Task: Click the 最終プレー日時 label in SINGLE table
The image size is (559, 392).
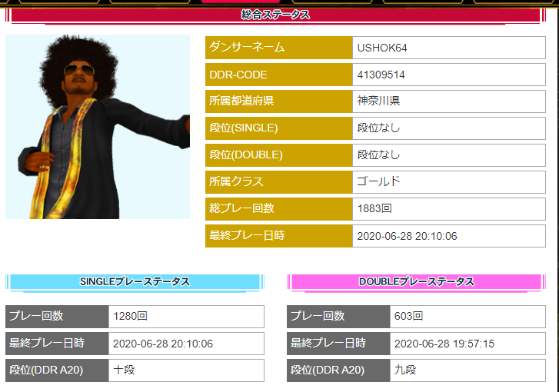Action: click(x=57, y=344)
